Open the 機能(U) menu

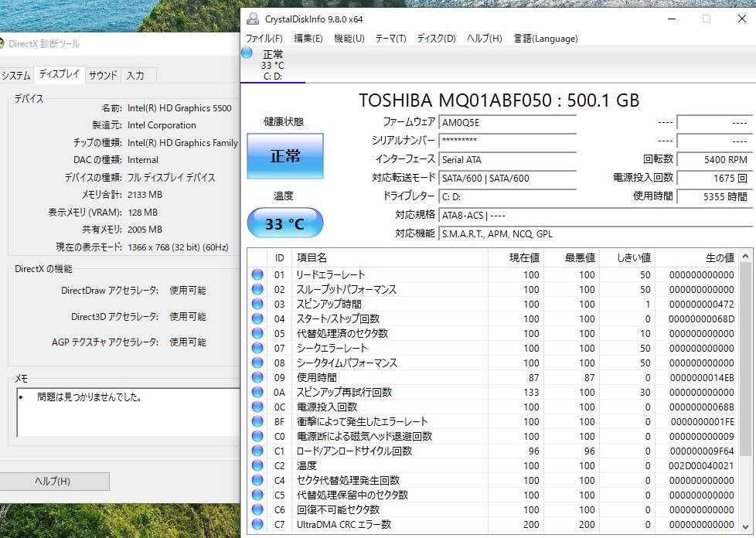click(x=349, y=39)
